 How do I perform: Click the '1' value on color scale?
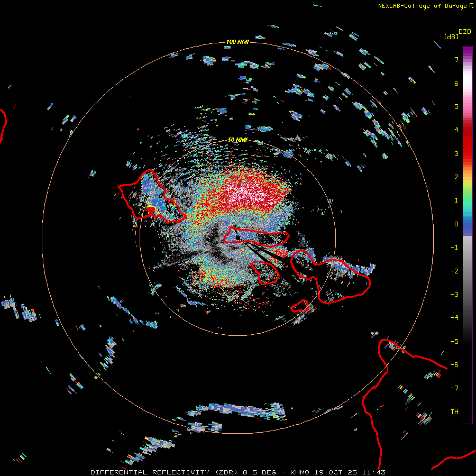click(x=456, y=200)
